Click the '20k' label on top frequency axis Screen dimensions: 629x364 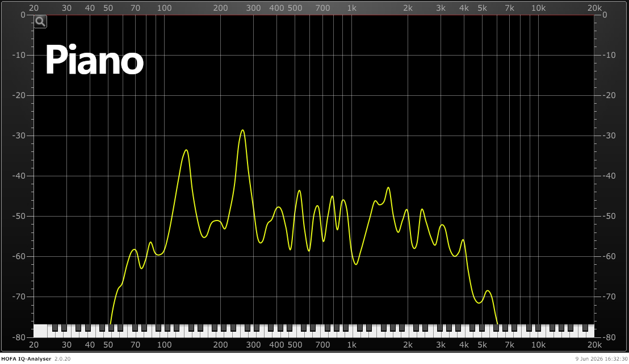click(594, 8)
